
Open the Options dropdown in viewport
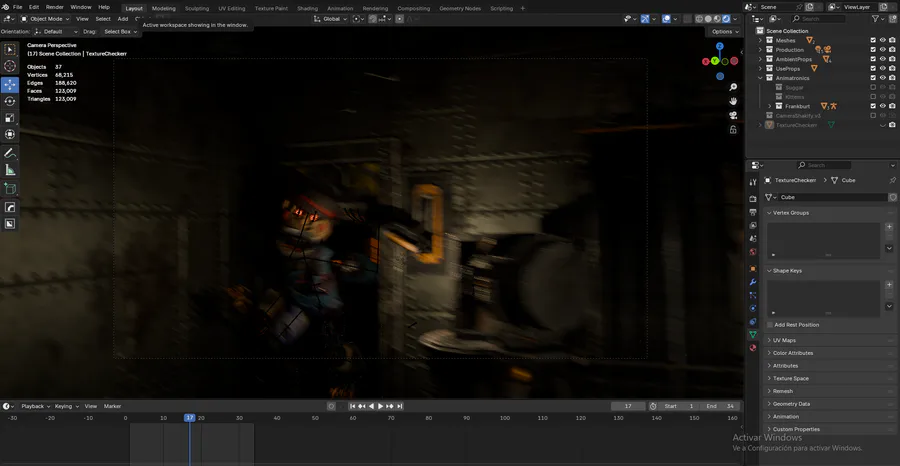[x=724, y=32]
